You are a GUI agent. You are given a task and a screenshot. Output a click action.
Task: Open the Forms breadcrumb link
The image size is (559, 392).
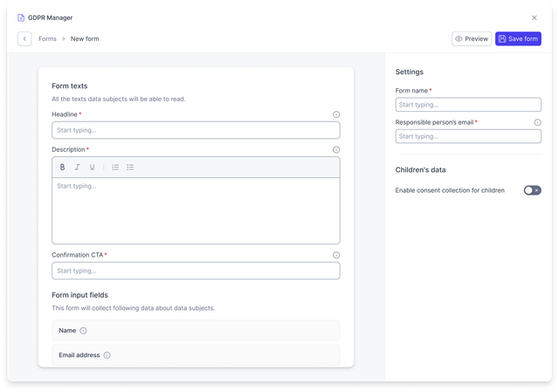click(47, 38)
